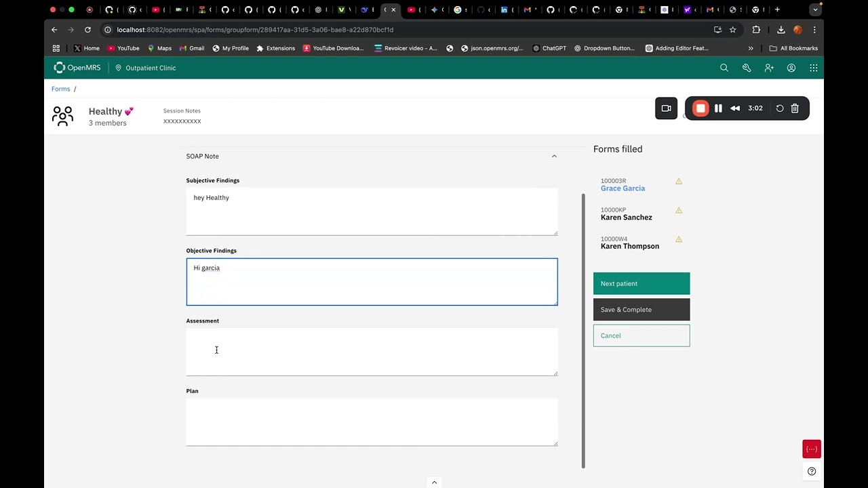Click warning icon beside Karen Thompson

679,239
